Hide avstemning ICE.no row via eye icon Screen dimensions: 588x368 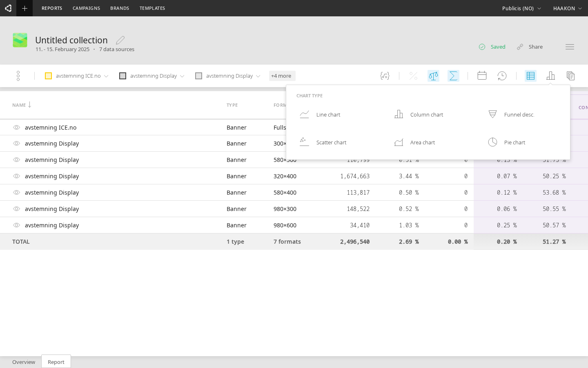click(16, 127)
